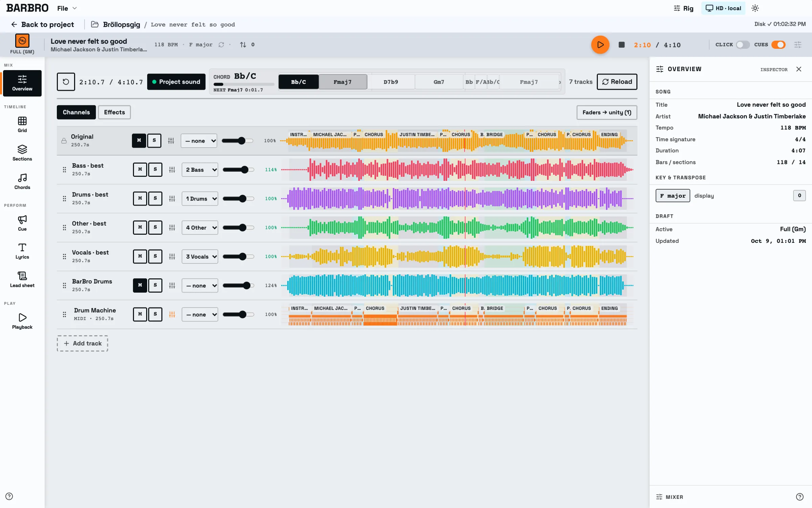The image size is (812, 508).
Task: Open the Drum Machine group dropdown
Action: coord(200,314)
